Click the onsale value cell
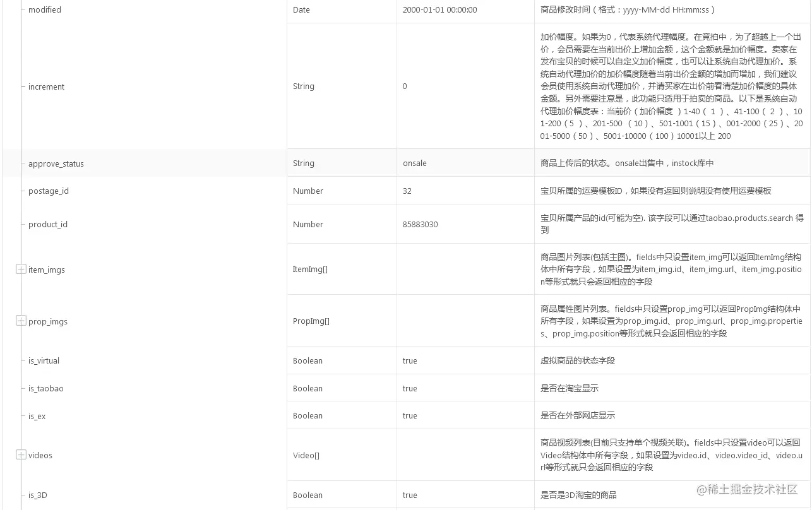The height and width of the screenshot is (510, 812). coord(414,163)
